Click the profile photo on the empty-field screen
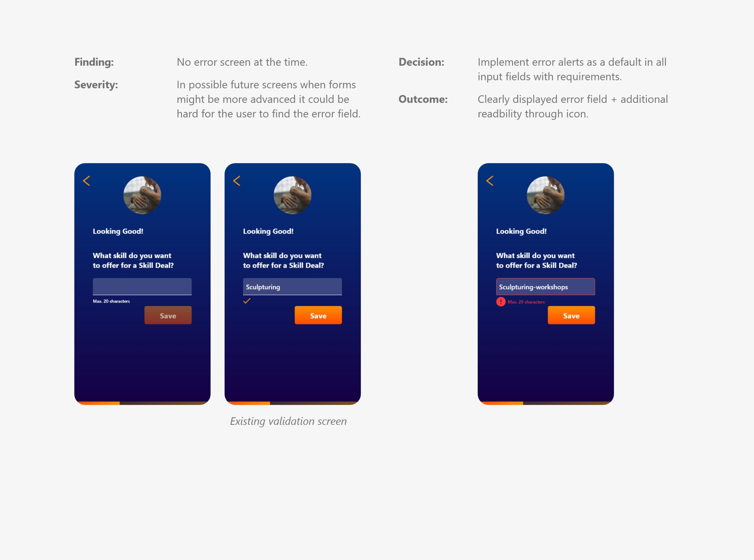This screenshot has height=560, width=754. pos(142,195)
